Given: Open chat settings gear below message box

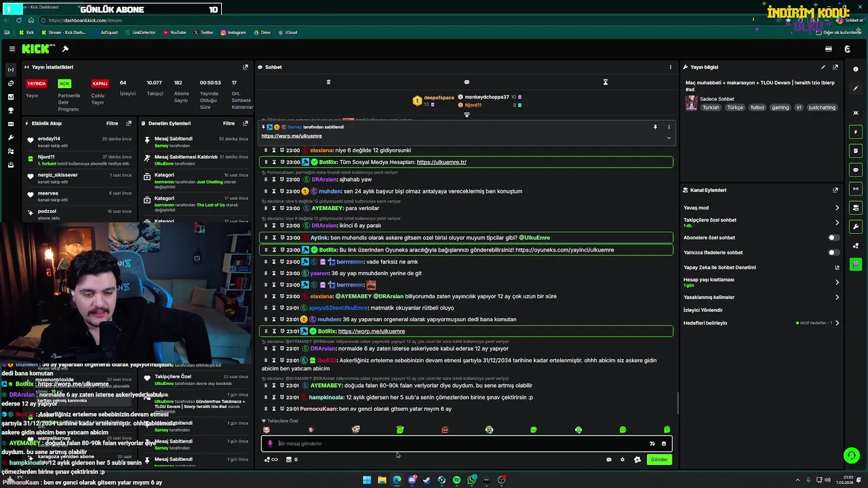Looking at the screenshot, I should 623,460.
